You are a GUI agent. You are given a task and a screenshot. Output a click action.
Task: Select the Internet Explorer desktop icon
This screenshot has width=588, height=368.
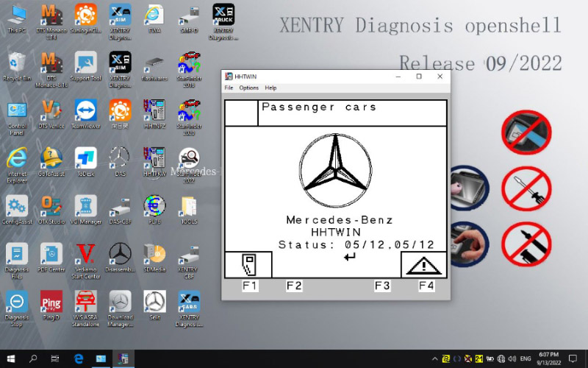coord(17,165)
